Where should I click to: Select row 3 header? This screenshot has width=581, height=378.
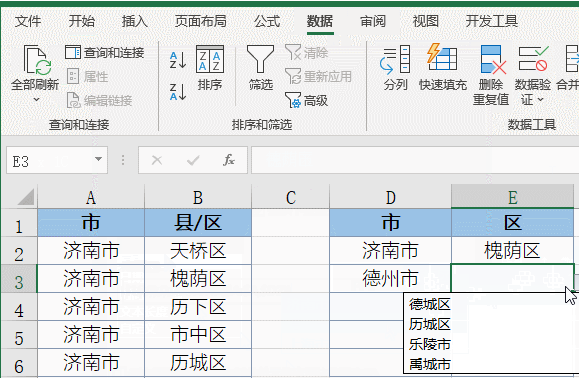(x=19, y=279)
